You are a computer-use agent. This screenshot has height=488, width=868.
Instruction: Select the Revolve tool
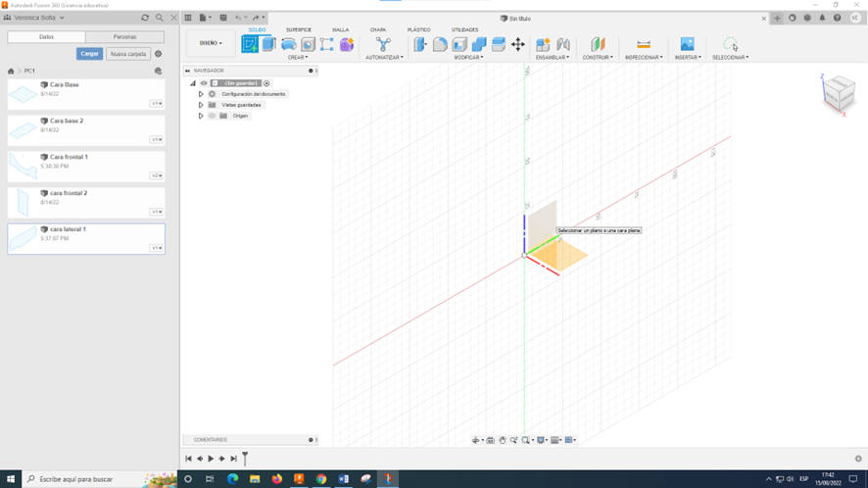[288, 44]
